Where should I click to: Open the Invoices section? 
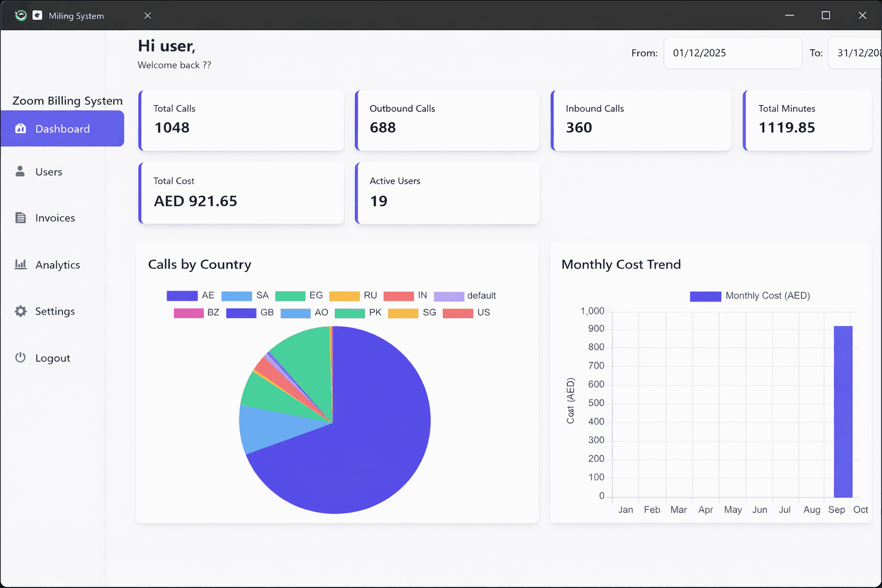tap(55, 218)
